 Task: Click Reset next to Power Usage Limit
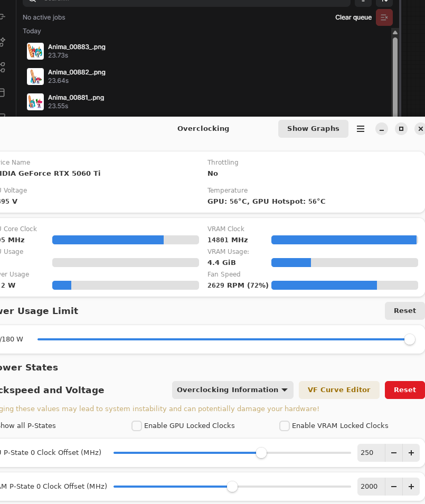click(405, 311)
